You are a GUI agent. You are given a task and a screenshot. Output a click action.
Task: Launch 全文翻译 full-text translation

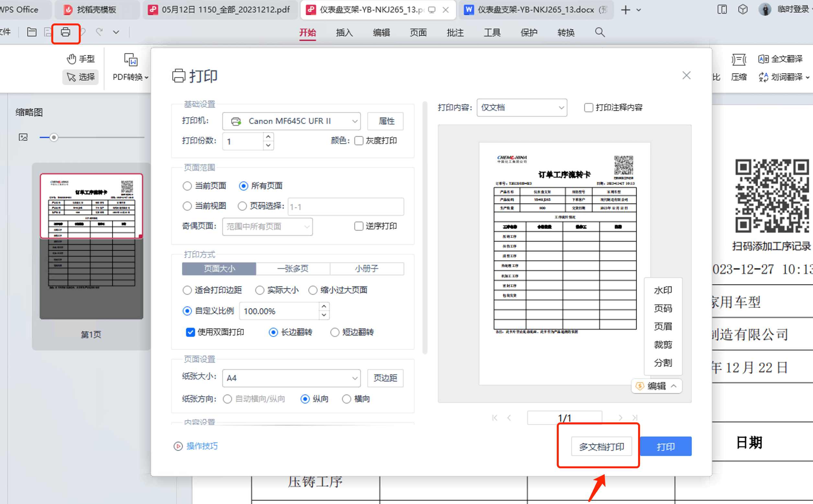point(782,59)
